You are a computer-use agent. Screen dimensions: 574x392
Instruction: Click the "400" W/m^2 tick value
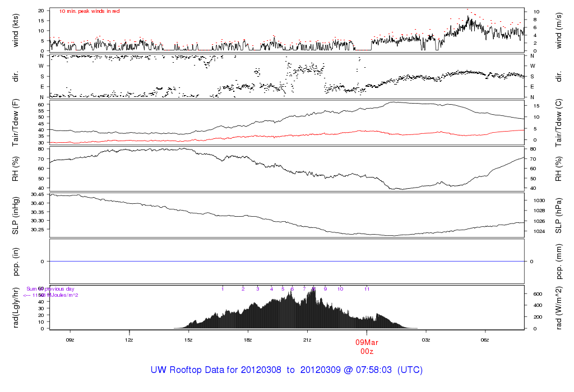tap(538, 305)
